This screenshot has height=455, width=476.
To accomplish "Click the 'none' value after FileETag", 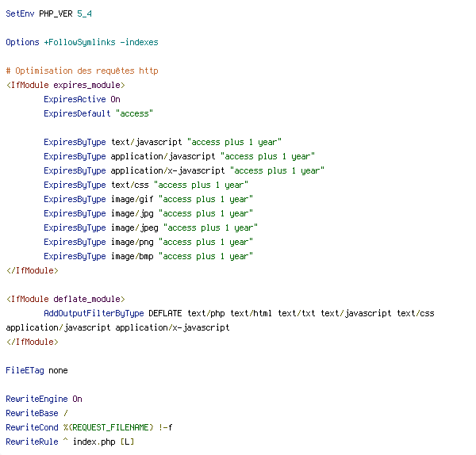I will (x=58, y=371).
